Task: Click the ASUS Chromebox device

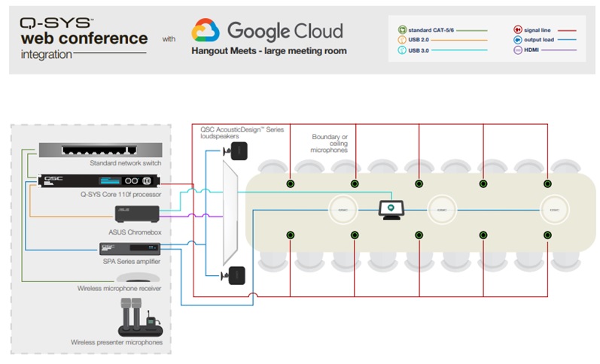Action: click(137, 214)
